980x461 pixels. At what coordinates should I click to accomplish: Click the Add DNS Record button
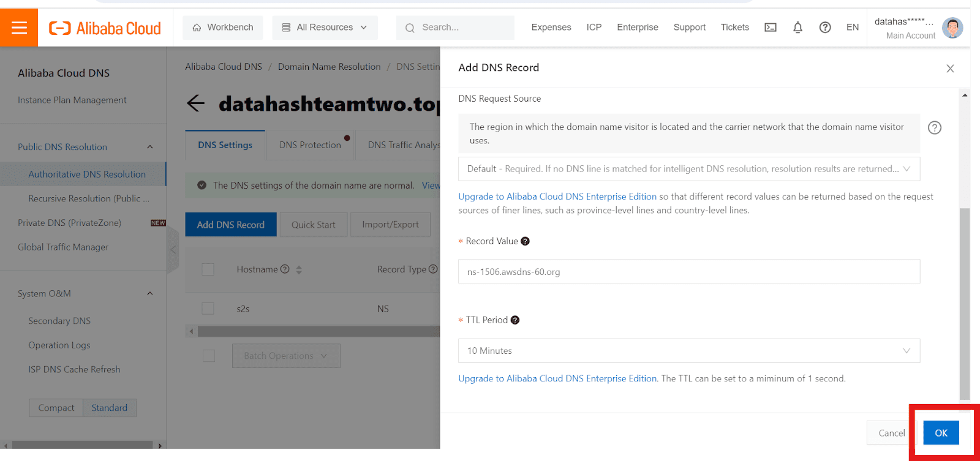pyautogui.click(x=231, y=225)
